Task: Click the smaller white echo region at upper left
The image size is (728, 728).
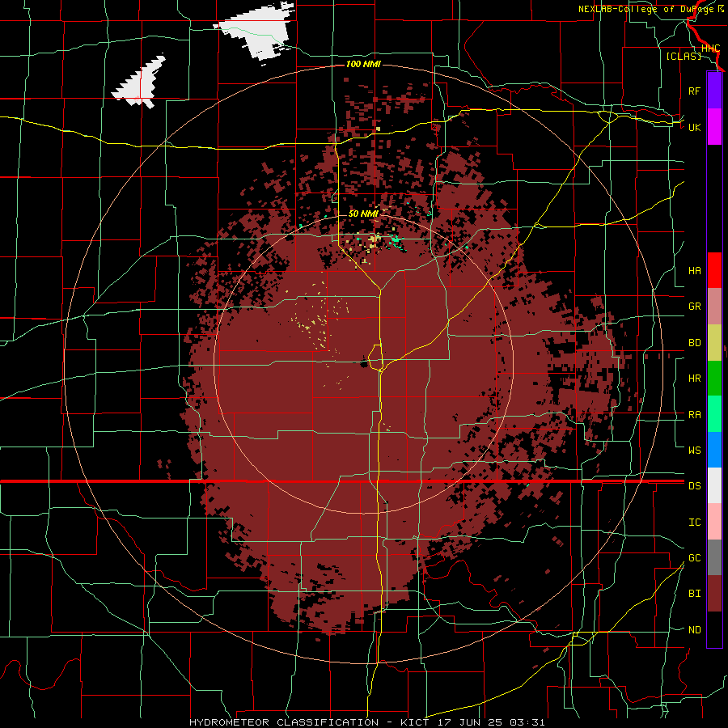Action: (x=140, y=83)
